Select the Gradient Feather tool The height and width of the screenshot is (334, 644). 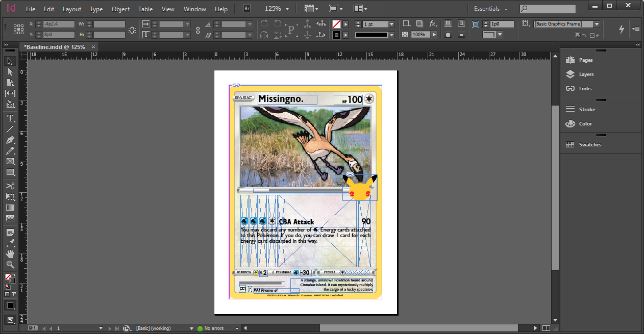coord(10,218)
